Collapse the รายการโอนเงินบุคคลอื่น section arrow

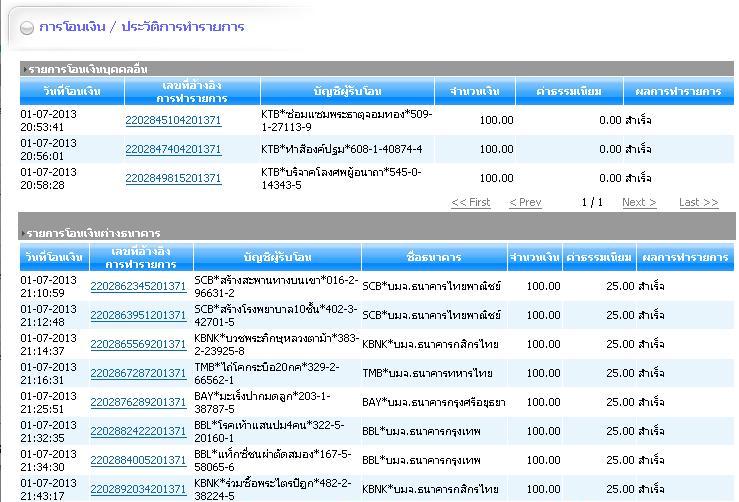coord(24,69)
